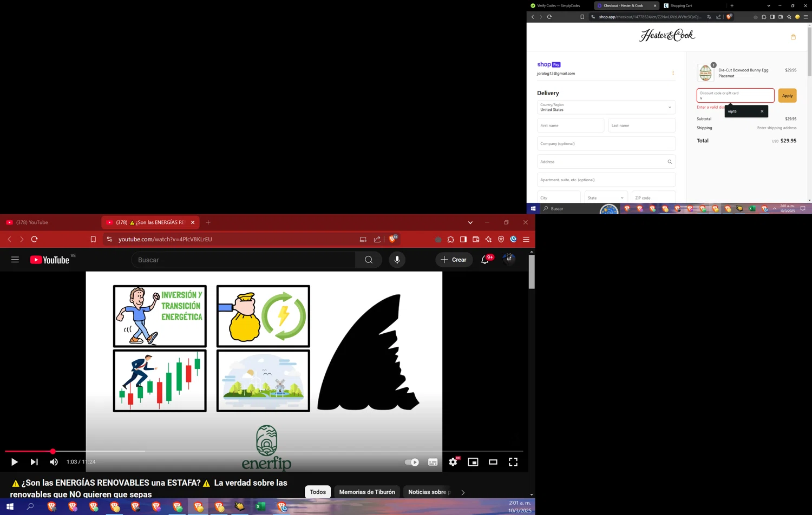The image size is (812, 515).
Task: Toggle subtitles in the video player
Action: coord(433,462)
